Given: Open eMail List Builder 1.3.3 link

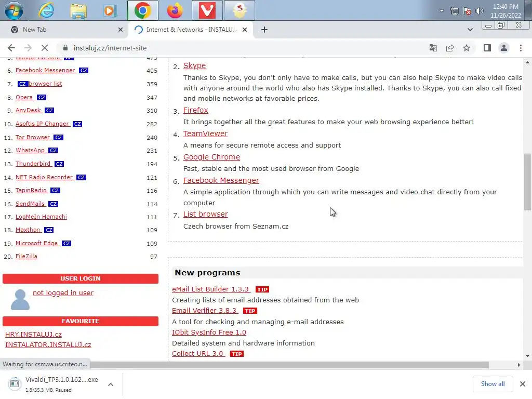Looking at the screenshot, I should (210, 289).
